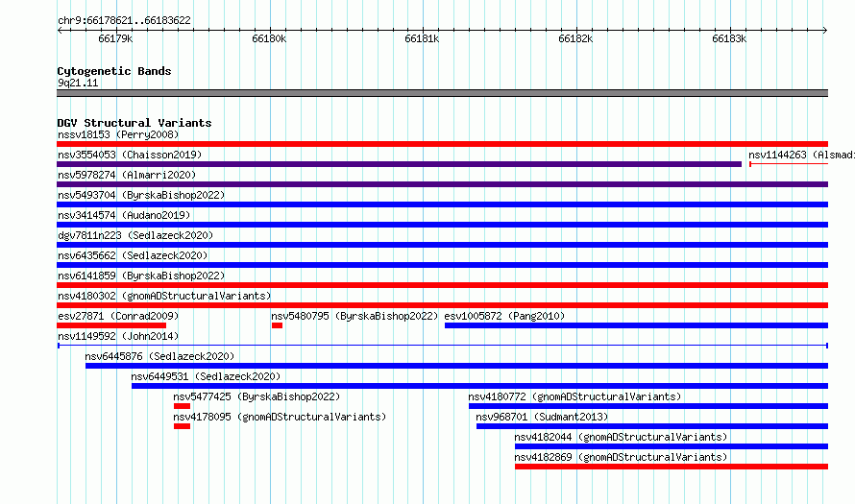Open the nssv18153 (Perry2008) variant label
This screenshot has width=855, height=504.
[x=118, y=134]
